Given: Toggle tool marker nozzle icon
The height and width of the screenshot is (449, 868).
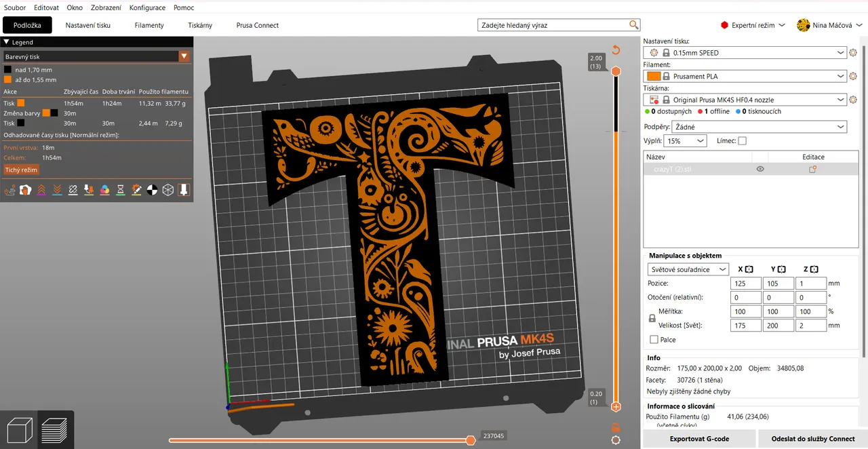Looking at the screenshot, I should (x=184, y=190).
